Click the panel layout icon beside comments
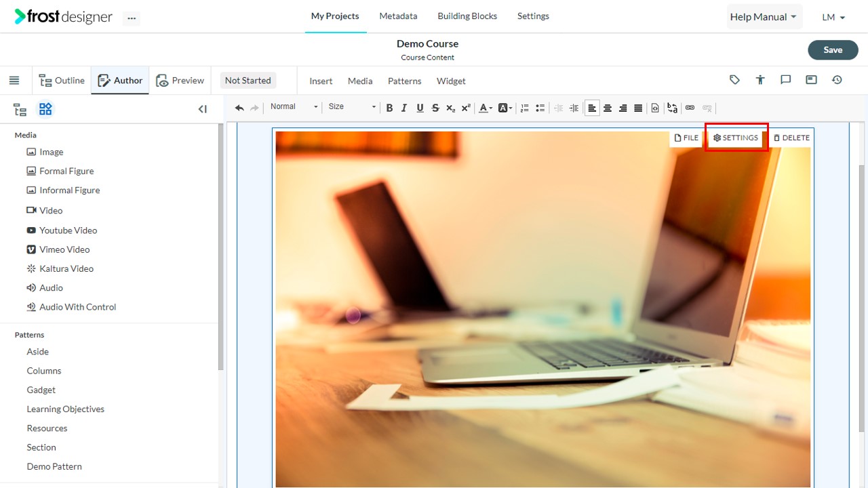 pyautogui.click(x=811, y=80)
